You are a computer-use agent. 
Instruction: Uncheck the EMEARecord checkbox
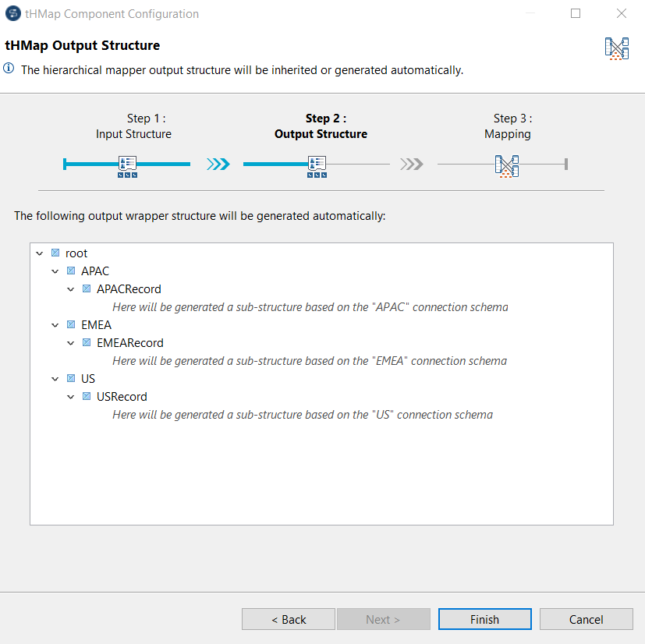(86, 342)
